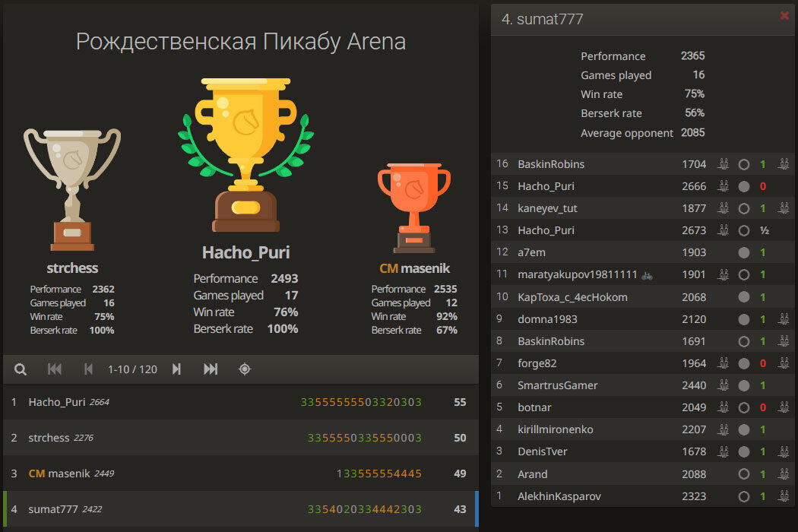
Task: Jump to last standings page
Action: [211, 369]
